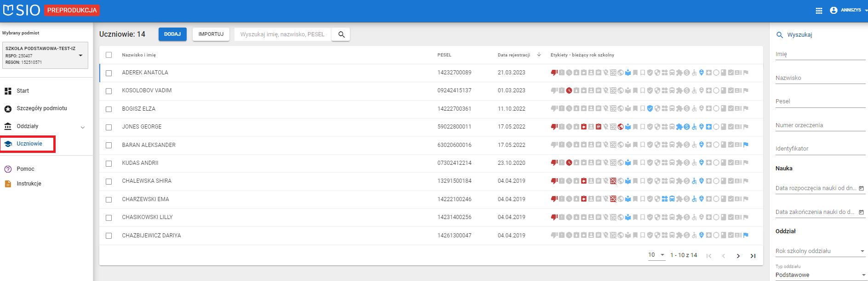Viewport: 868px width, 281px height.
Task: Click the red clipboard-list icon for JONES GEORGE
Action: pyautogui.click(x=598, y=127)
